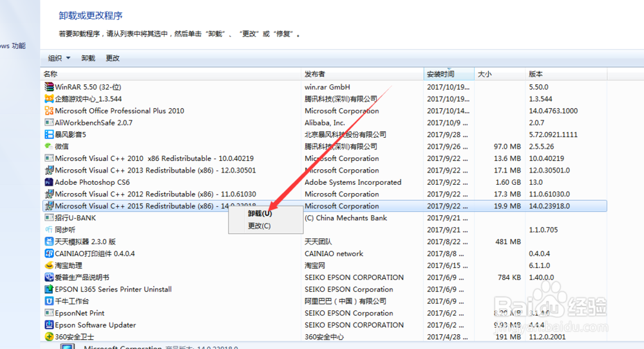Viewport: 644px width, 349px height.
Task: Click the 481 MB size cell
Action: (x=508, y=242)
